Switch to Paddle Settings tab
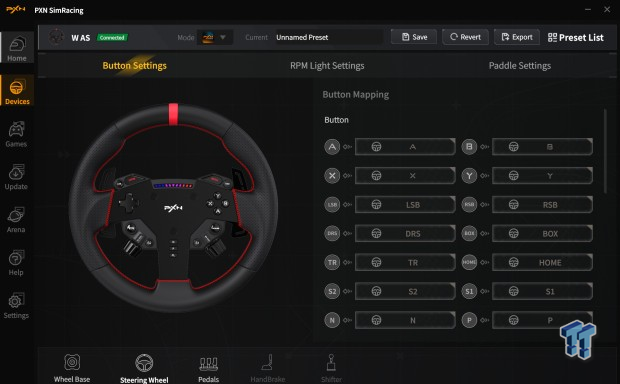Image resolution: width=620 pixels, height=384 pixels. 520,66
